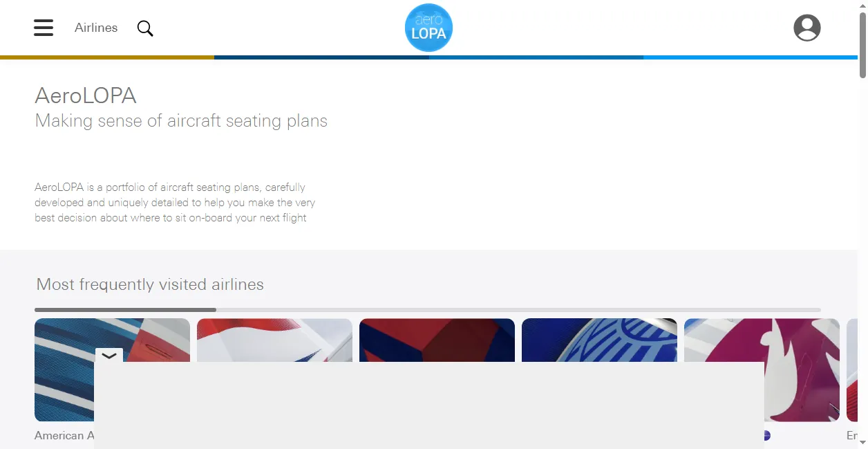The height and width of the screenshot is (449, 868).
Task: Click the scroll down arrow
Action: pyautogui.click(x=862, y=442)
